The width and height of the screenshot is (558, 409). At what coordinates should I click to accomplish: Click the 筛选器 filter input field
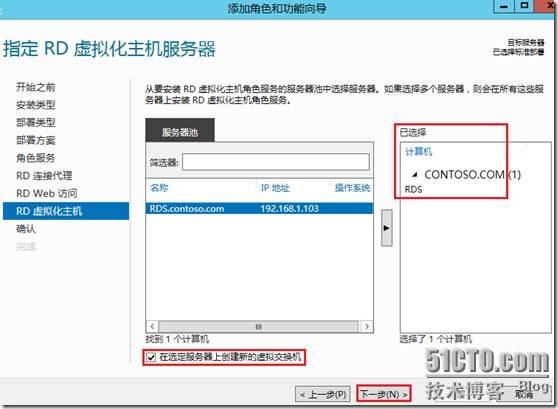pyautogui.click(x=276, y=163)
